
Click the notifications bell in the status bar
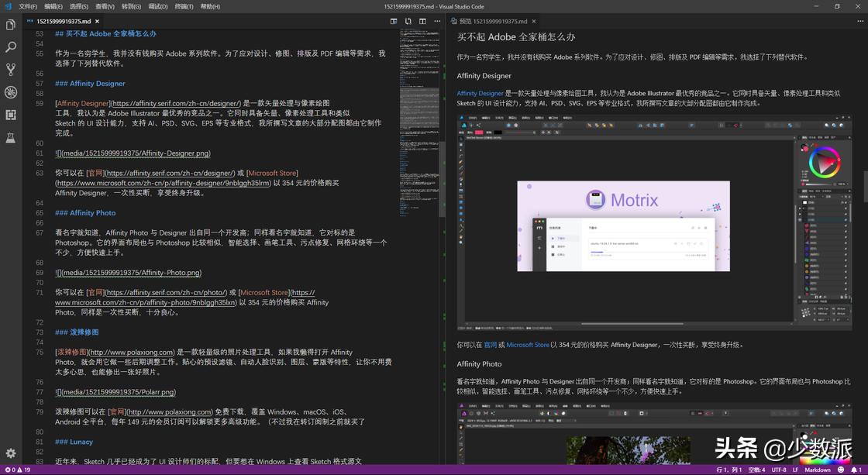pyautogui.click(x=855, y=470)
